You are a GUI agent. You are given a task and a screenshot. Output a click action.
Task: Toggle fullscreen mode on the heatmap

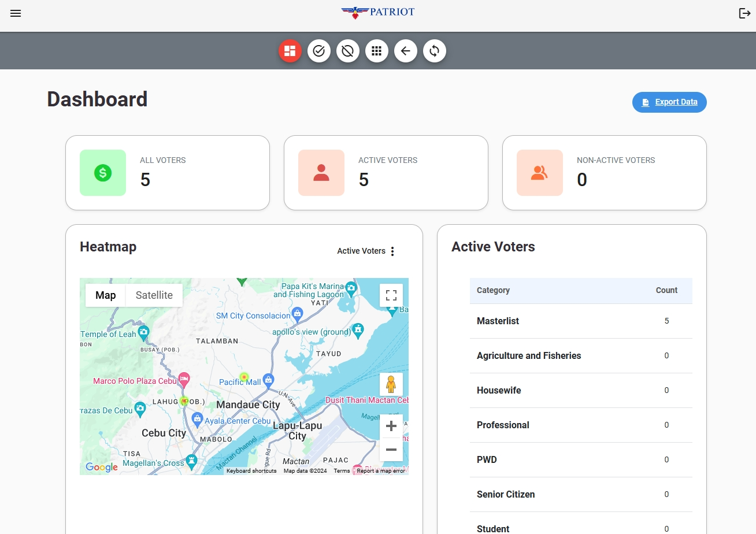(391, 295)
